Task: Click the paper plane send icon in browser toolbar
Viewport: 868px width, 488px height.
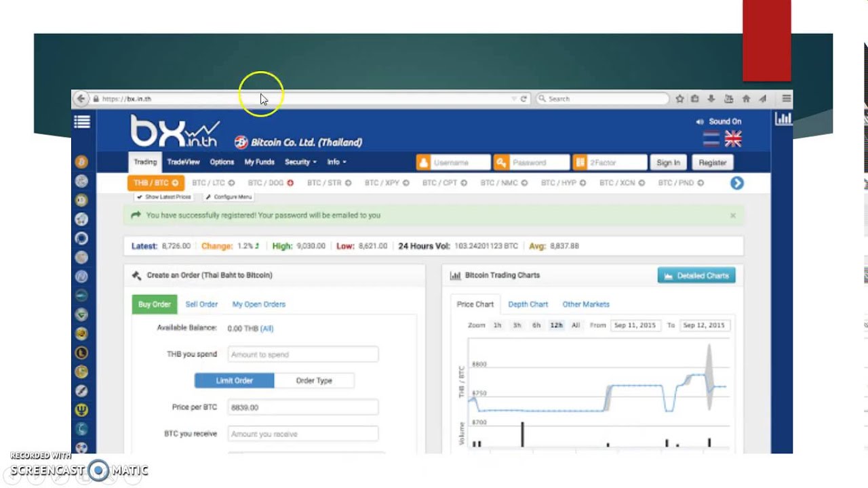Action: click(x=762, y=99)
